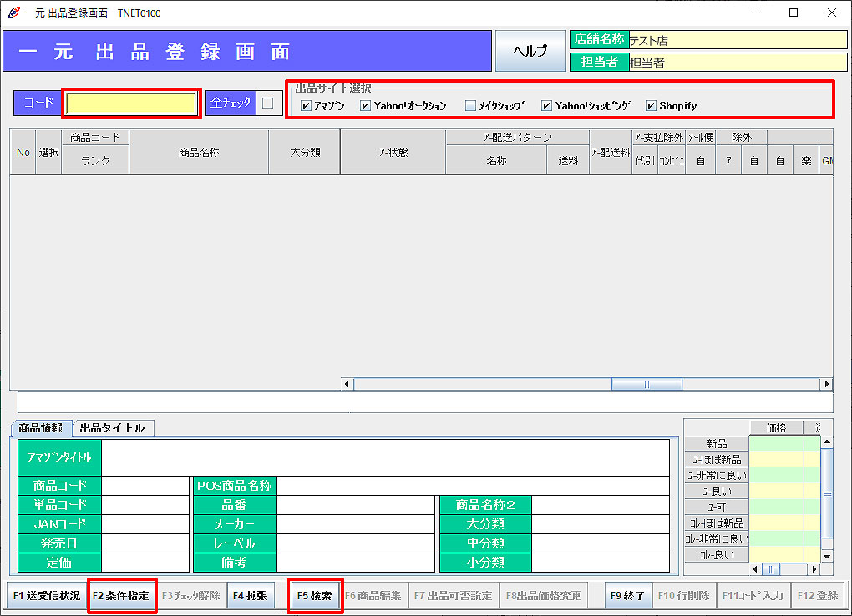
Task: Uncheck the Yahoo!オークション checkbox
Action: (x=365, y=106)
